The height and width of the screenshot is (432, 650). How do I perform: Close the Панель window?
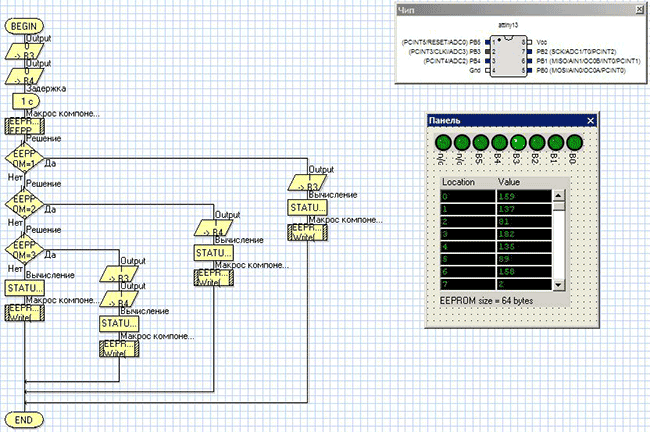591,121
